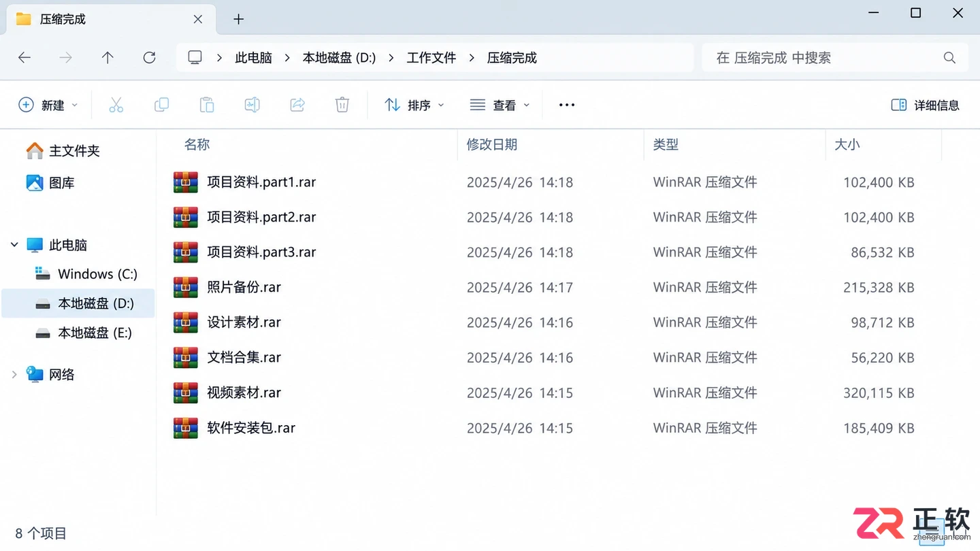Toggle the 详细信息 details pane

point(926,105)
